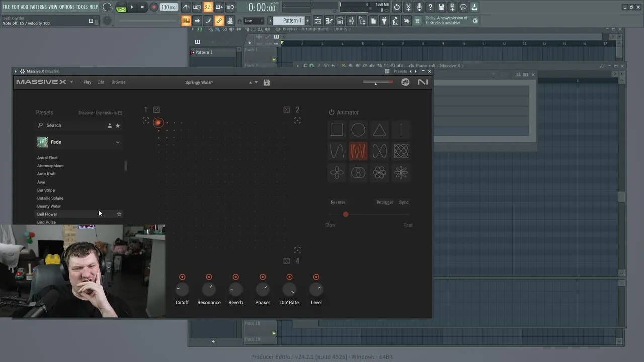644x362 pixels.
Task: Select the Astral Float preset
Action: (x=47, y=158)
